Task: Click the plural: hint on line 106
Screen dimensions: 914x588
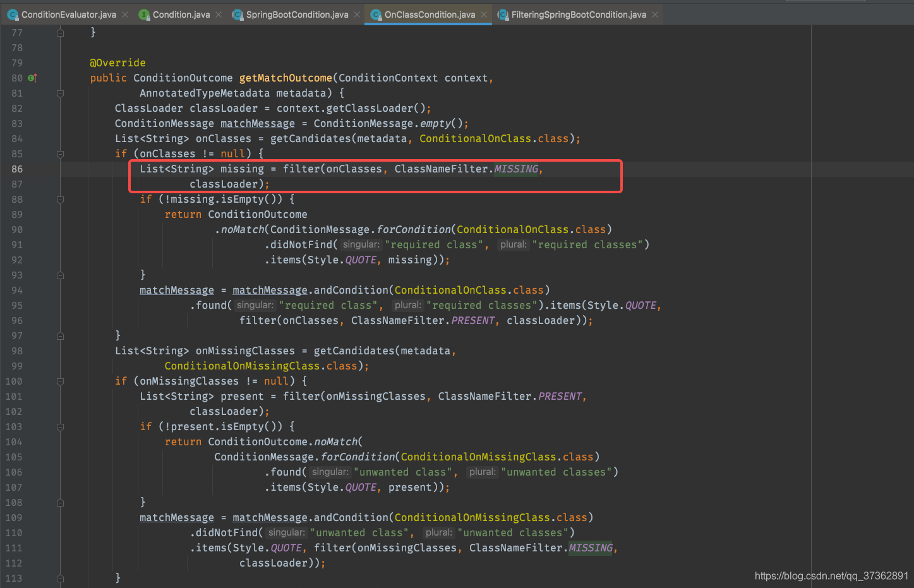Action: click(x=483, y=472)
